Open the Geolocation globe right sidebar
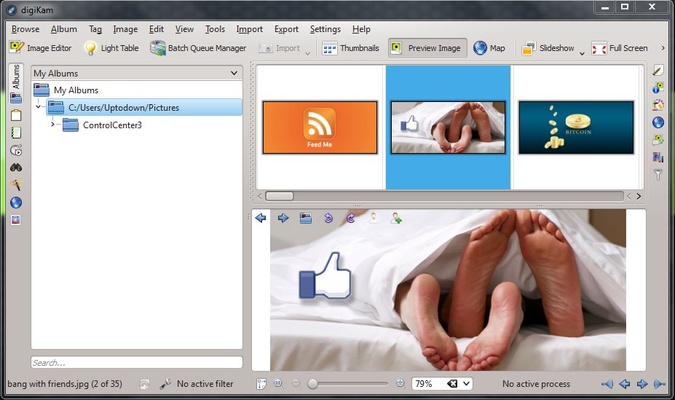The width and height of the screenshot is (675, 400). pos(658,122)
